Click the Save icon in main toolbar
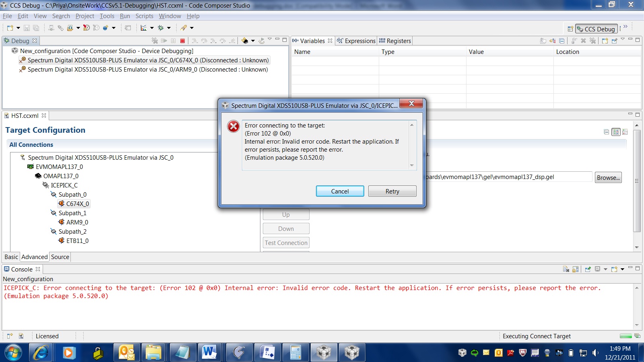 (27, 28)
